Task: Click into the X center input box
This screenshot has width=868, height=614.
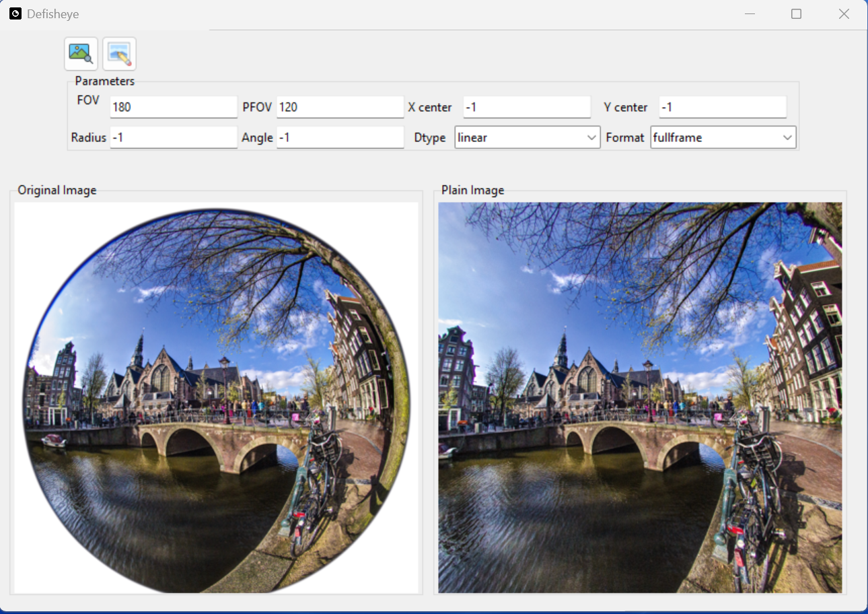Action: (x=527, y=107)
